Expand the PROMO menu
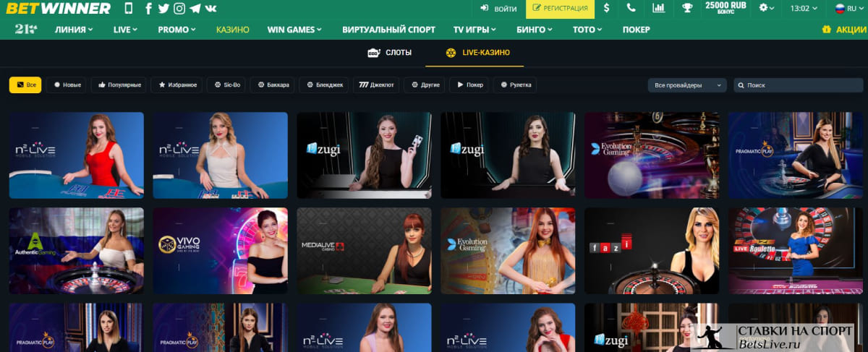868x352 pixels. click(177, 30)
